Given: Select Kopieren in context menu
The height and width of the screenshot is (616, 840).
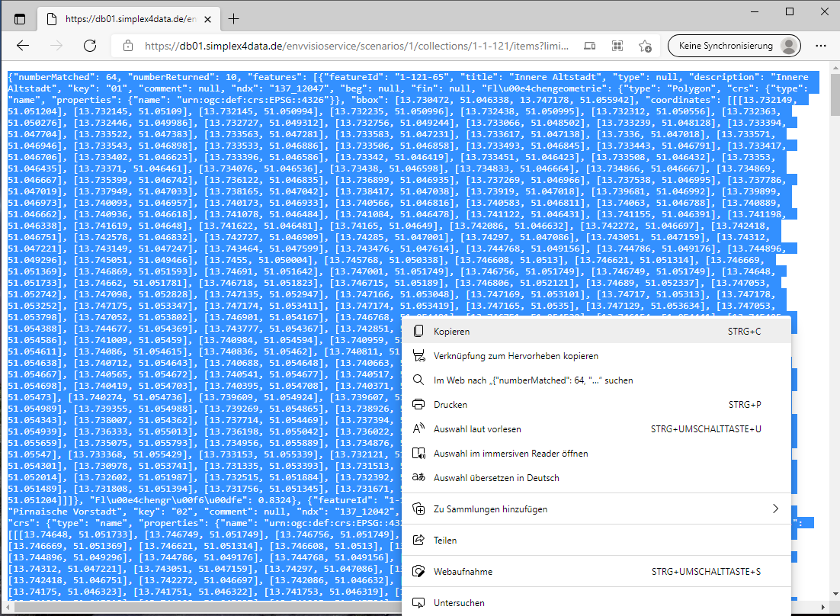Looking at the screenshot, I should coord(452,332).
